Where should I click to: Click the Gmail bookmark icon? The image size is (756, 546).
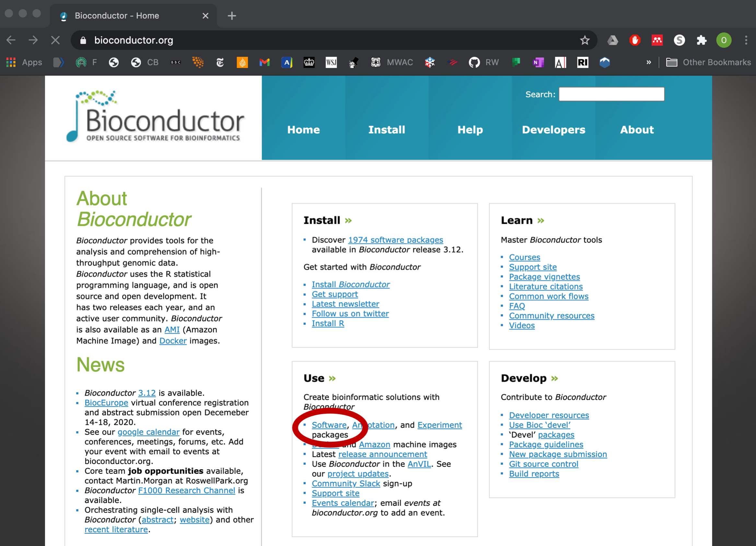[x=264, y=62]
